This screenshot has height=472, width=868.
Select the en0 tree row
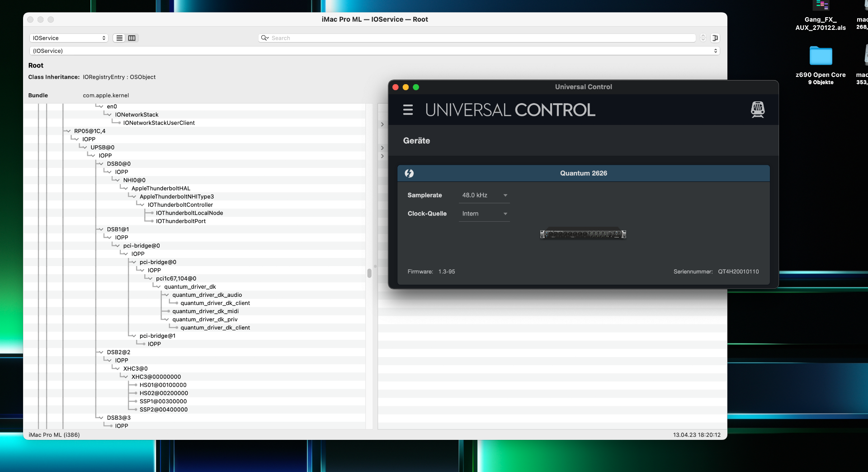(x=112, y=107)
